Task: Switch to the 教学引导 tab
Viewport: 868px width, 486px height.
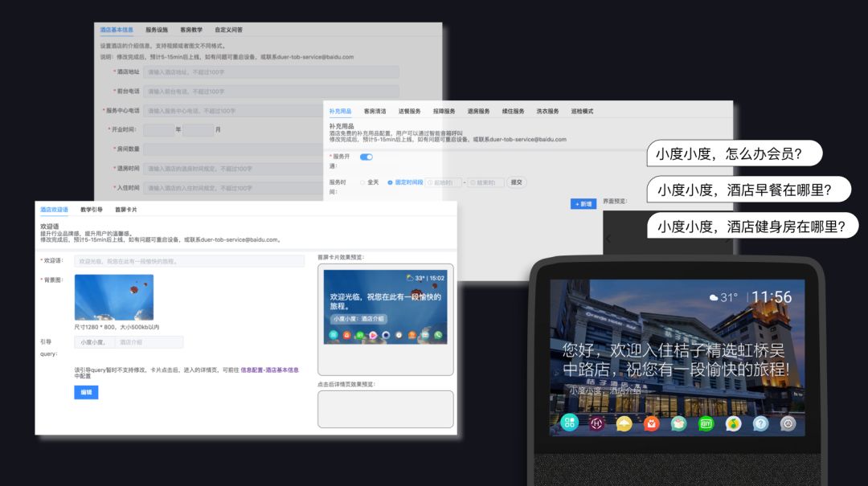Action: click(x=92, y=210)
